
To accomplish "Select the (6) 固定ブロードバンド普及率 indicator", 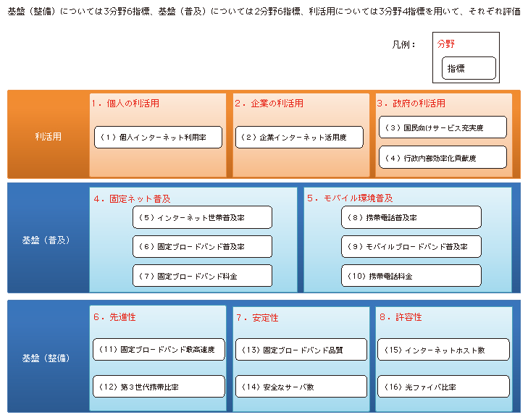I will [x=202, y=246].
